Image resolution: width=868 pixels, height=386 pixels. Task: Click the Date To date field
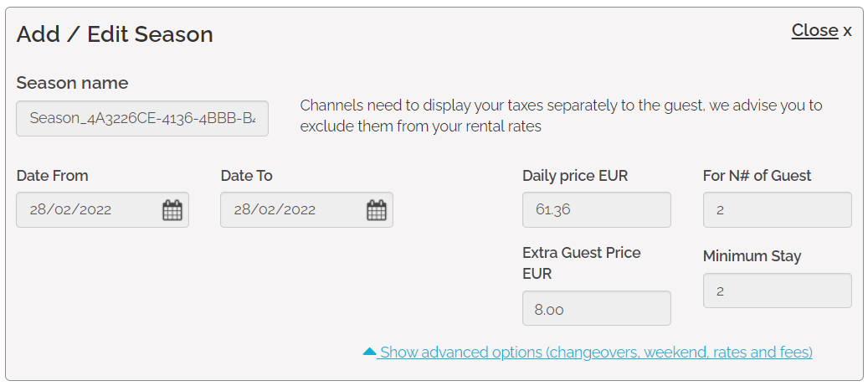click(x=292, y=210)
